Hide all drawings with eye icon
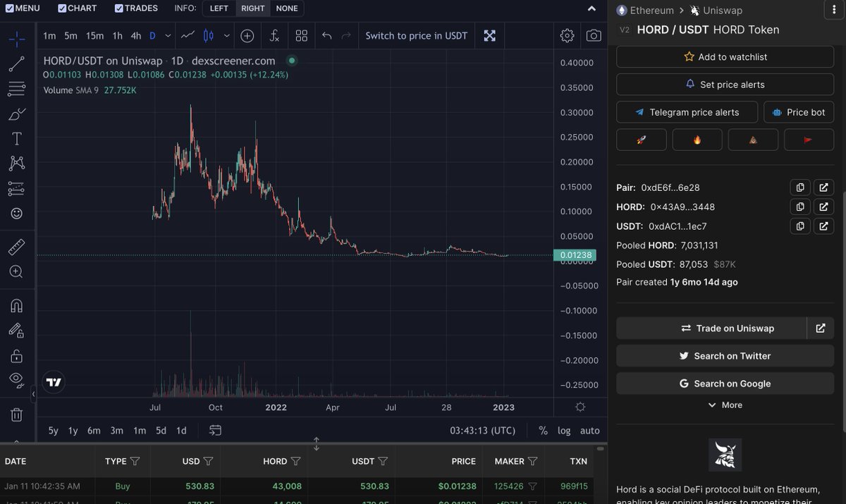The height and width of the screenshot is (504, 846). click(17, 380)
